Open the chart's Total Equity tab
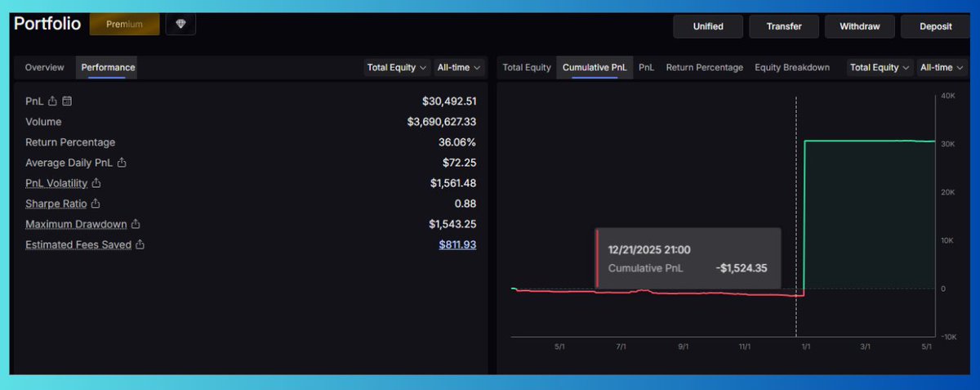Image resolution: width=980 pixels, height=390 pixels. [x=527, y=68]
